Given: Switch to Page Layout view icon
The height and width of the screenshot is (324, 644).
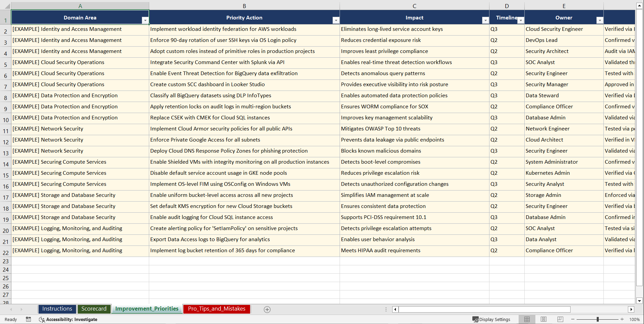Looking at the screenshot, I should [543, 319].
